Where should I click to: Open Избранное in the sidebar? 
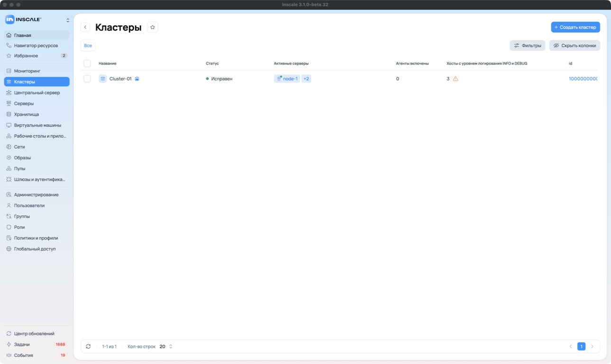(37, 56)
